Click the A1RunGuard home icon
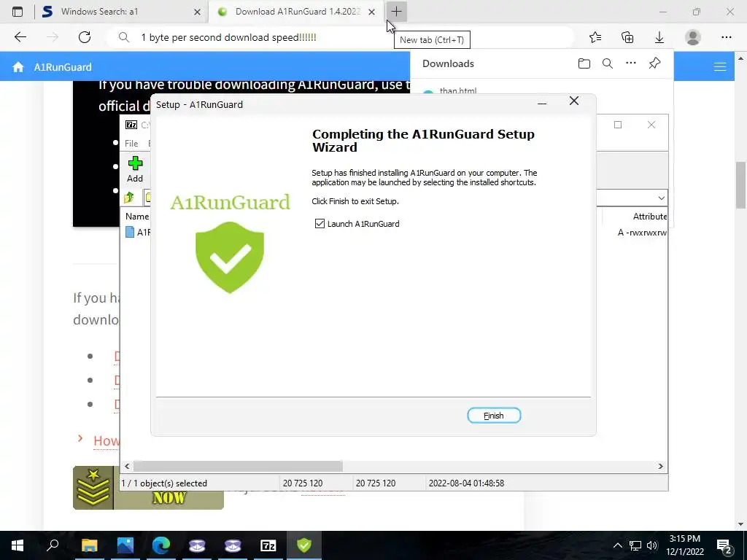747x560 pixels. click(x=18, y=67)
